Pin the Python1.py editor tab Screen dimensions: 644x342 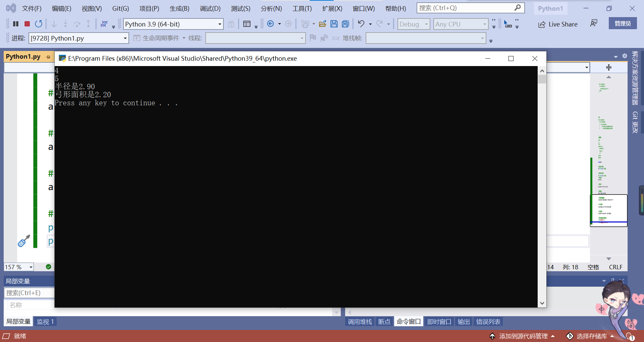coord(48,57)
